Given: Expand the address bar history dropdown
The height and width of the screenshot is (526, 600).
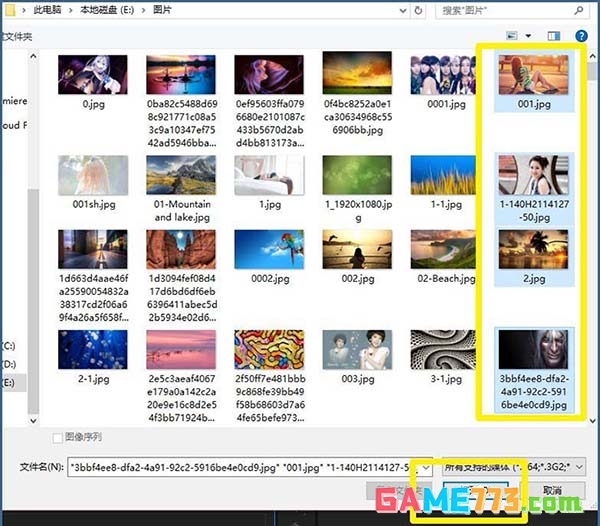Looking at the screenshot, I should (403, 11).
